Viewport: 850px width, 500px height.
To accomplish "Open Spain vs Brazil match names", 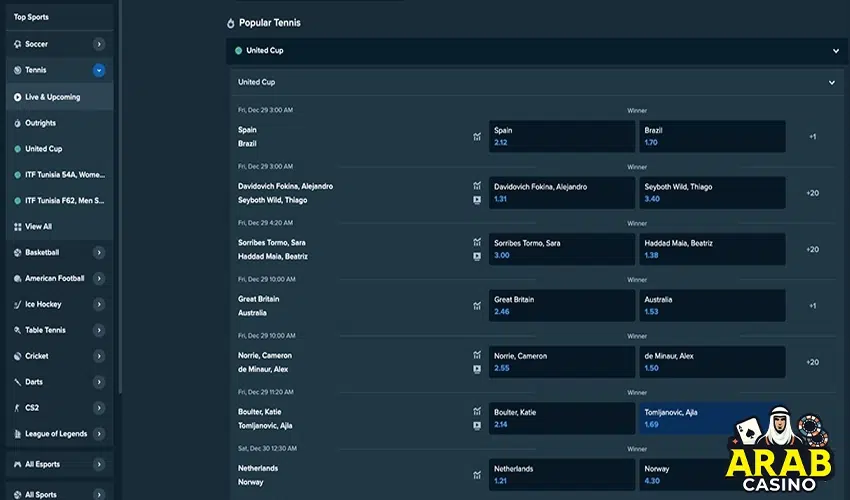I will point(247,137).
